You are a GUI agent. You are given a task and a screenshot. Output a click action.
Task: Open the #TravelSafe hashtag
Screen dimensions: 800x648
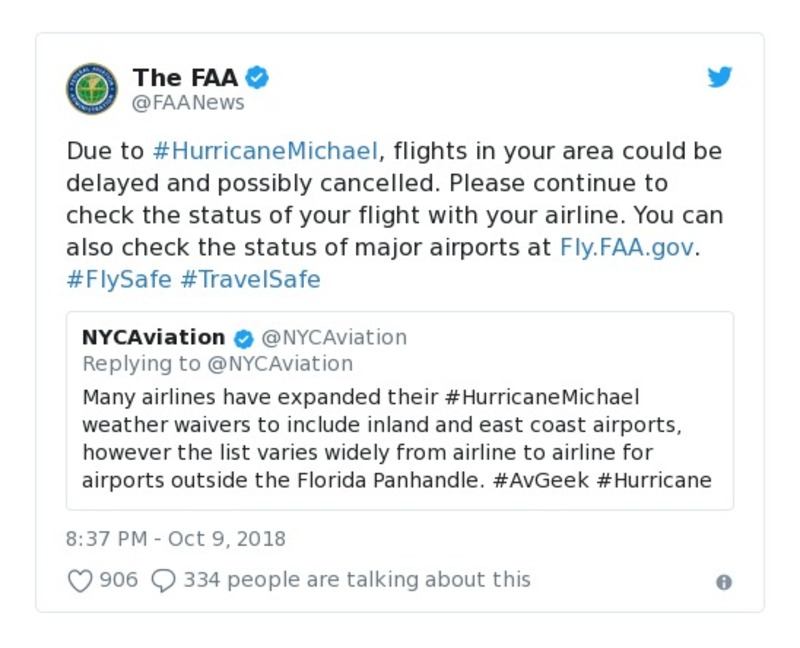250,279
